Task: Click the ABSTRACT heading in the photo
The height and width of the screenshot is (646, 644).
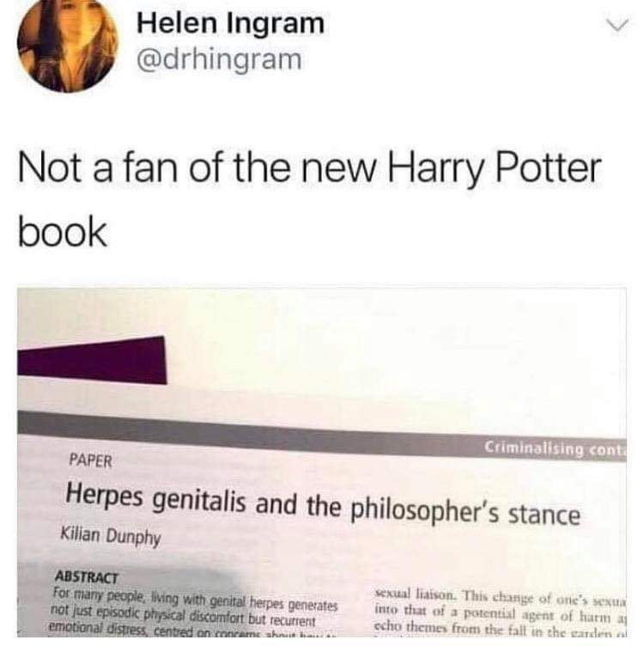Action: pyautogui.click(x=87, y=576)
